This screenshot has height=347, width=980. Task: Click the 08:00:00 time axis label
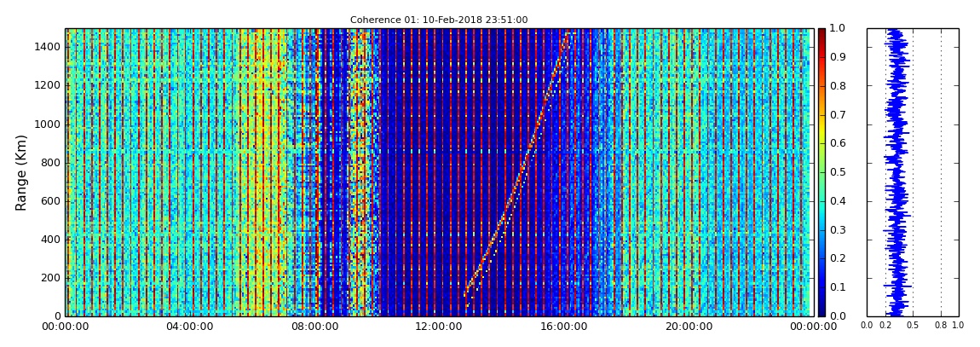314,327
